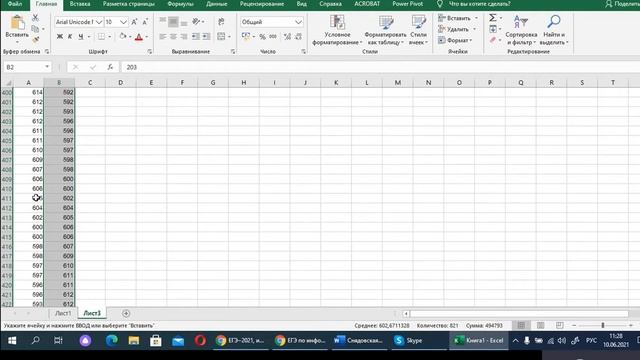Image resolution: width=640 pixels, height=360 pixels.
Task: Increase font size with the large A icon
Action: coord(134,22)
